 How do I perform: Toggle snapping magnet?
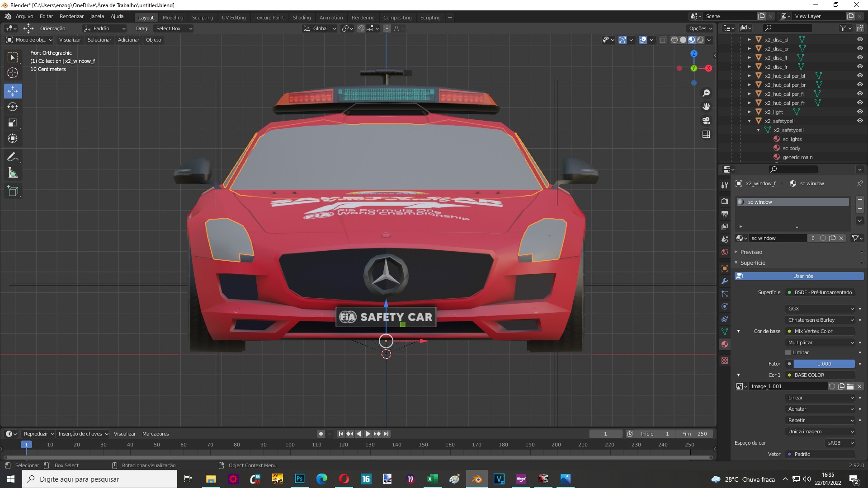361,28
